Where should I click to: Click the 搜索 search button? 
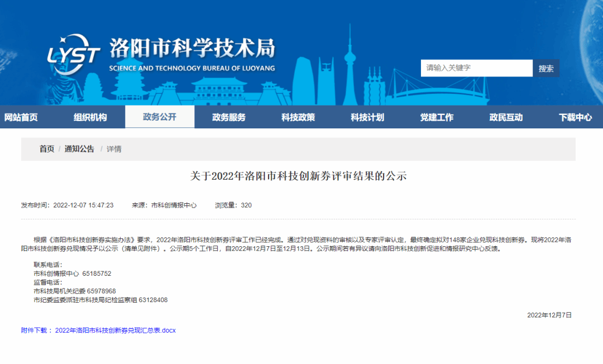pyautogui.click(x=545, y=69)
